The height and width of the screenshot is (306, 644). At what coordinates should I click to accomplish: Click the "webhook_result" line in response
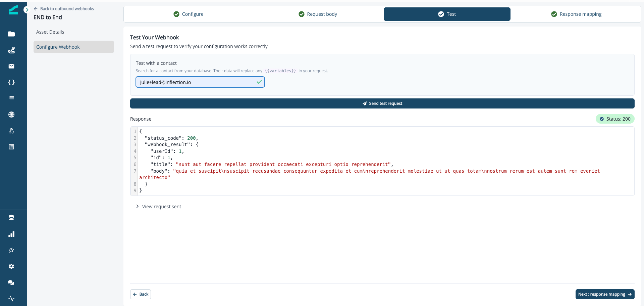[171, 144]
